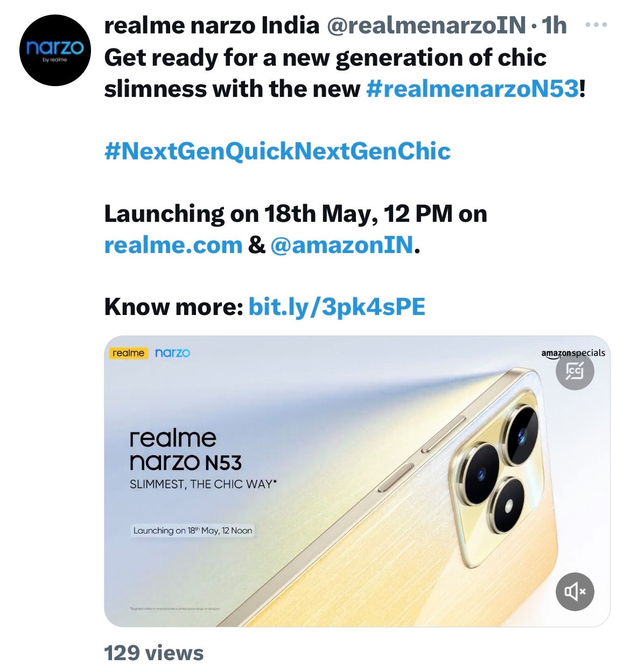Open the #realmenarzoN53 hashtag

click(x=472, y=88)
